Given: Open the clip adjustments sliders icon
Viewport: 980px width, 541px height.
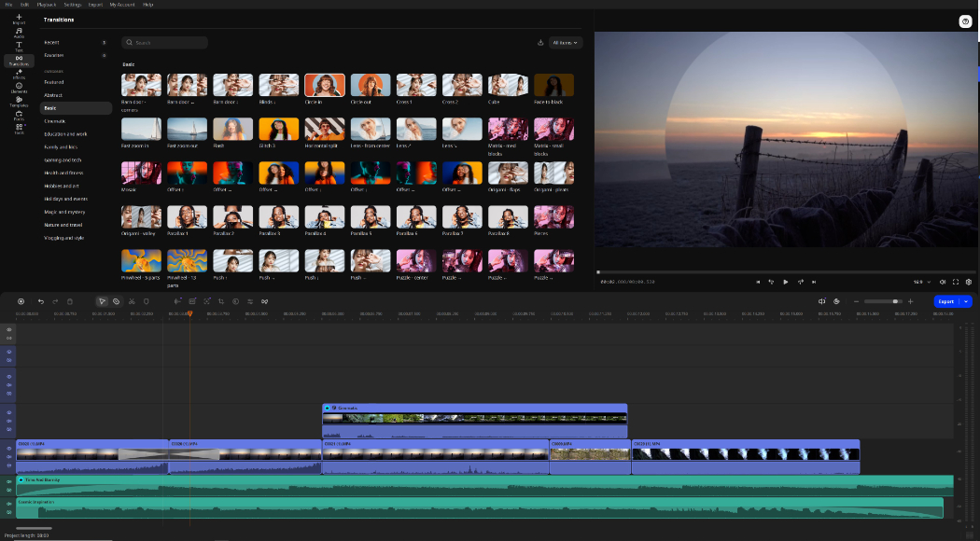Looking at the screenshot, I should (250, 301).
